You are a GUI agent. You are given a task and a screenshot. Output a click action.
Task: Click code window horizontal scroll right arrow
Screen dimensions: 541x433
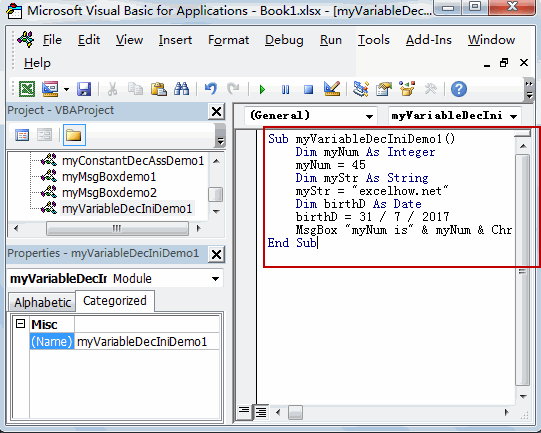[x=506, y=412]
